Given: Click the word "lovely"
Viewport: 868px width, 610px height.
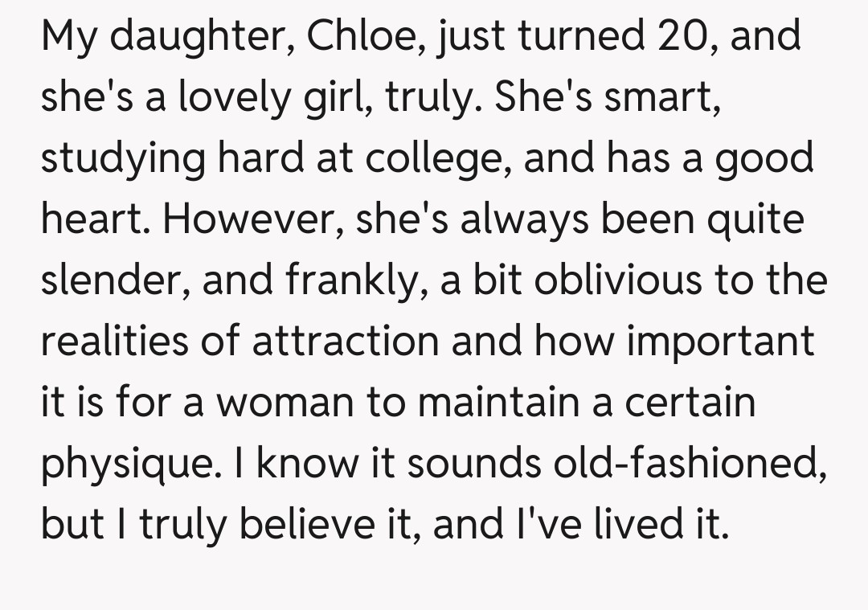Looking at the screenshot, I should coord(222,99).
